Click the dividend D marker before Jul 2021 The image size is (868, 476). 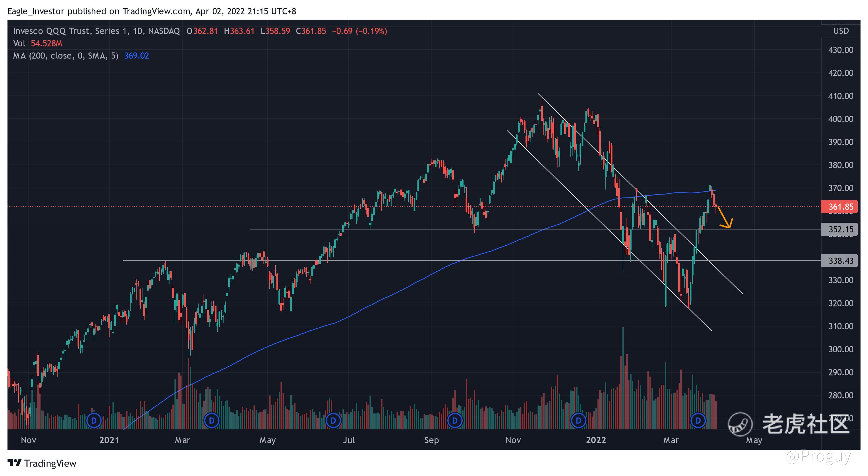coord(333,420)
